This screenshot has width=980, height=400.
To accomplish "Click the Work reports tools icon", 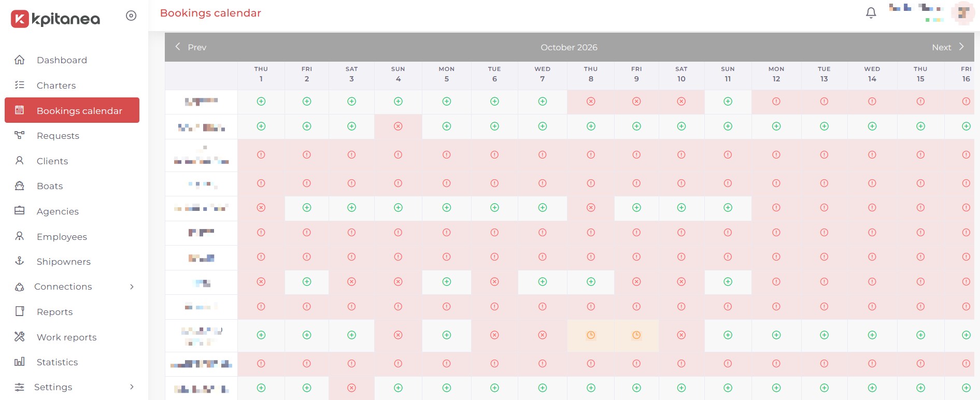I will pos(20,337).
